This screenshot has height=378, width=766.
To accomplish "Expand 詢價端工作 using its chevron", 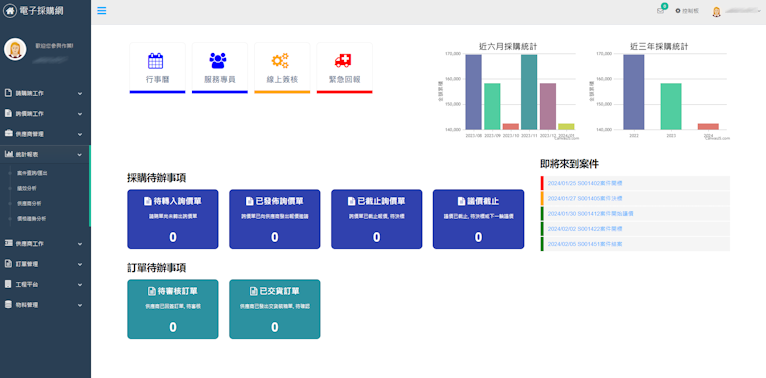I will [80, 114].
